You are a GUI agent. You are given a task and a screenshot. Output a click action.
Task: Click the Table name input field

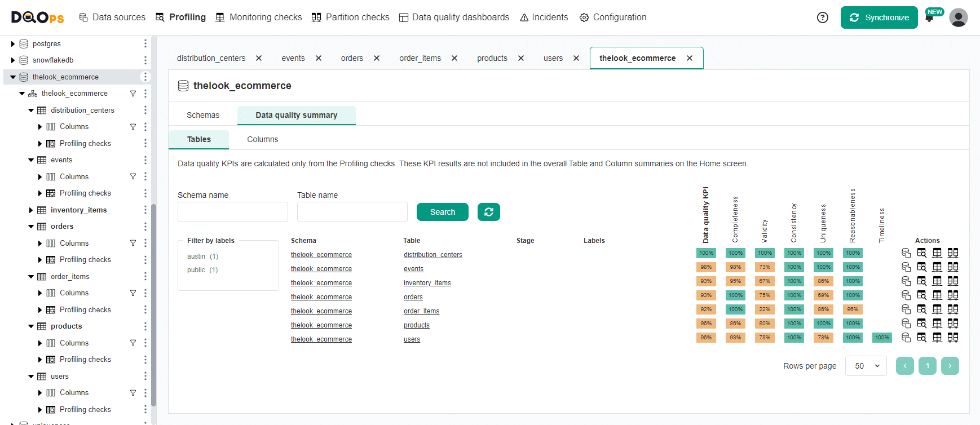(x=352, y=212)
